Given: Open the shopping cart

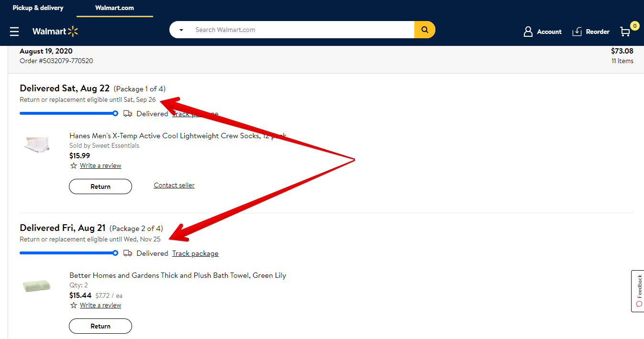Looking at the screenshot, I should (629, 30).
